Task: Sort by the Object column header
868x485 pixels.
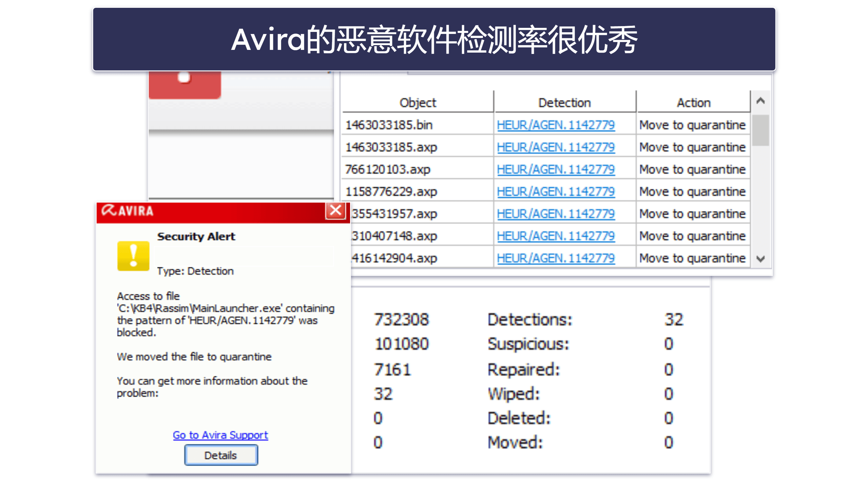Action: pos(418,102)
